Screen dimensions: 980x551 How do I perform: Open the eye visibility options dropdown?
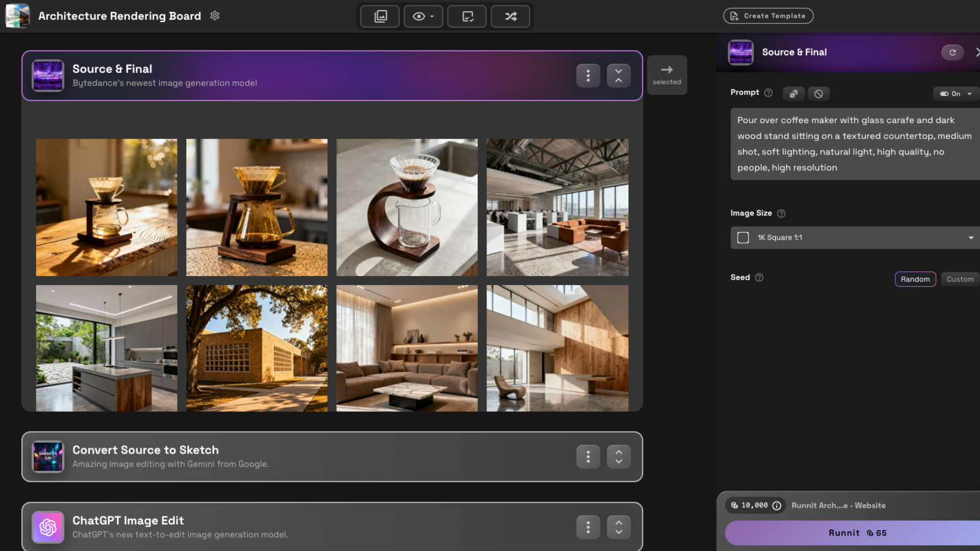423,16
